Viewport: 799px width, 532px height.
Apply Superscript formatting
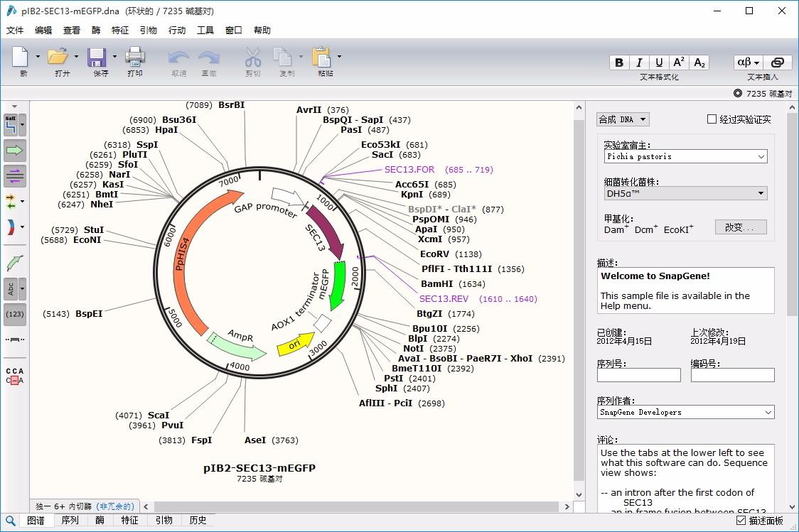(x=679, y=62)
